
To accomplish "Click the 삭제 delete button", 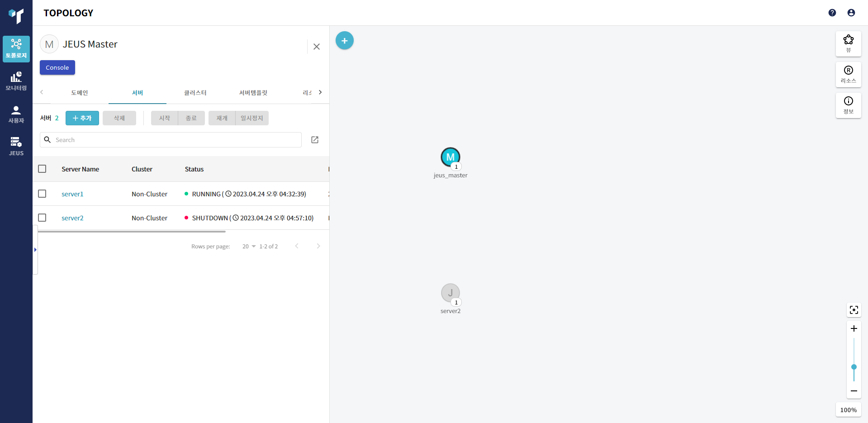I will pos(119,118).
